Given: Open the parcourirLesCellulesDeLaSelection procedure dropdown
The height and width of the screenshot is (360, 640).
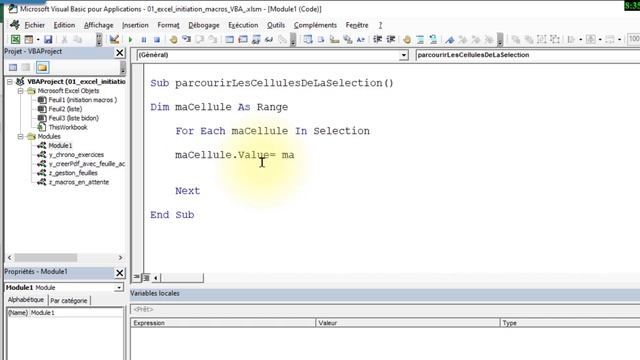Looking at the screenshot, I should click(x=528, y=55).
